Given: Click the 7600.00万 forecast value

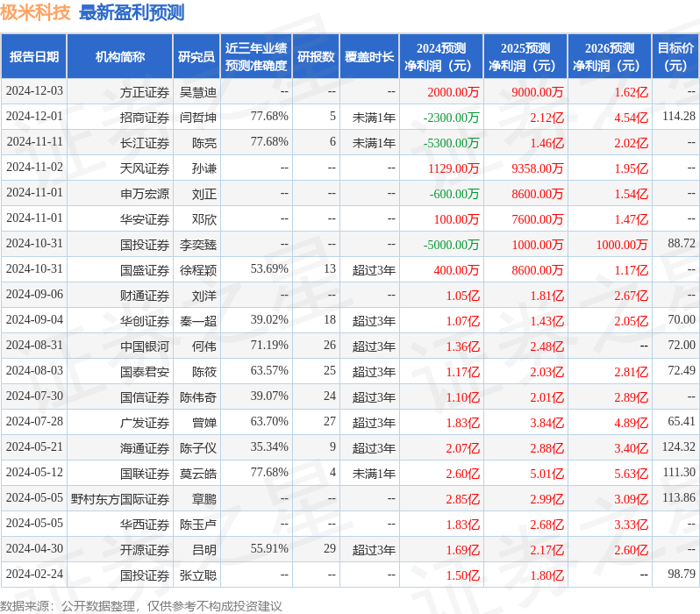Looking at the screenshot, I should pyautogui.click(x=538, y=219).
